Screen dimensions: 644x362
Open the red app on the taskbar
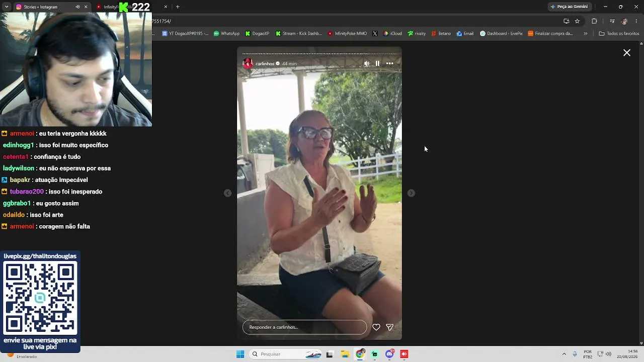coord(404,354)
